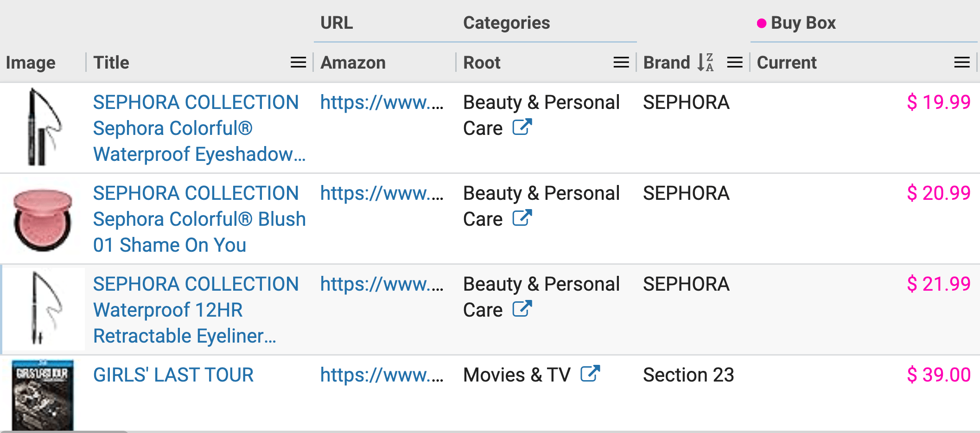Click the pink Buy Box color dot
Viewport: 980px width, 433px height.
[x=761, y=23]
